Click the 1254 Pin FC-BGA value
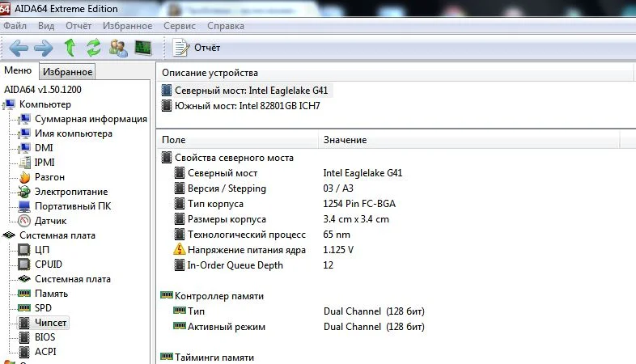636x364 pixels. (x=359, y=204)
